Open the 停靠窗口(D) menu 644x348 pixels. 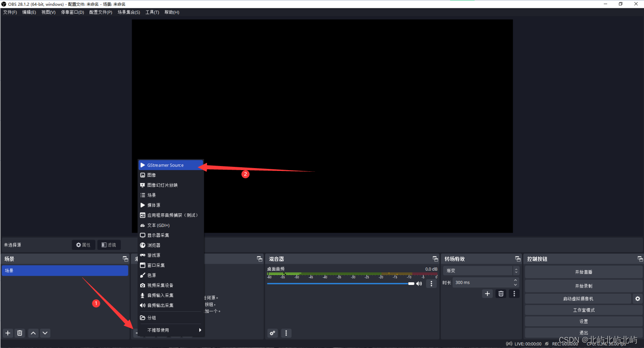(72, 12)
